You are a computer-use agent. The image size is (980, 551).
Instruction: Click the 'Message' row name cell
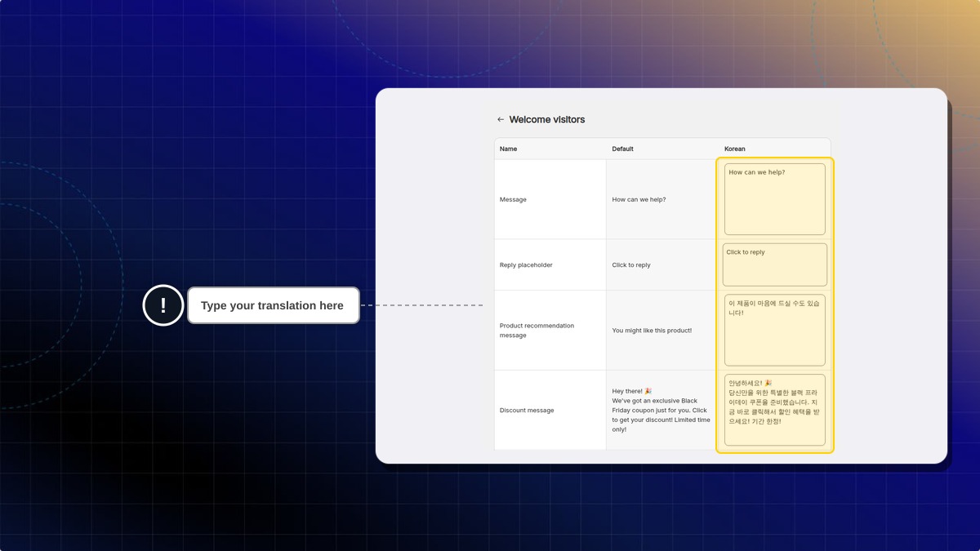pyautogui.click(x=550, y=199)
